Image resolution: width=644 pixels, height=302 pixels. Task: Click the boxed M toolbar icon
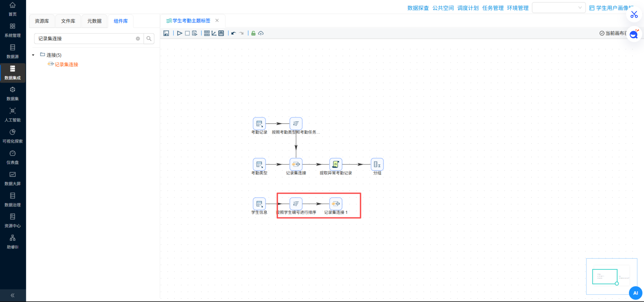(221, 33)
